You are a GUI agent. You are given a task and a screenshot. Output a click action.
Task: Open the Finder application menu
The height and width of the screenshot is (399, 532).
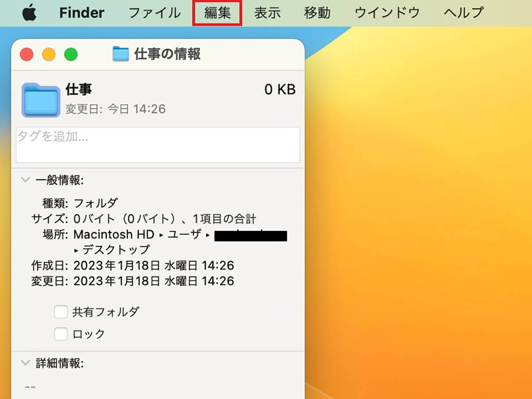[82, 13]
